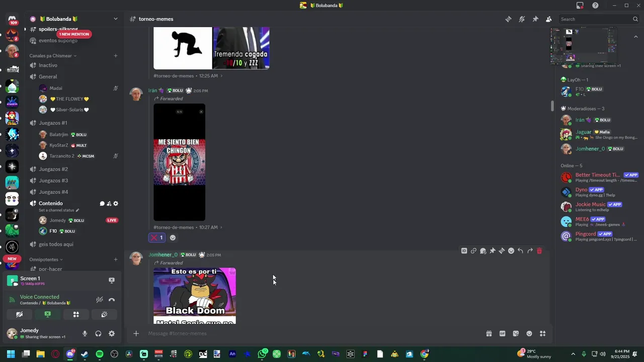Open activities button in voice panel
This screenshot has height=362, width=644.
tap(76, 314)
